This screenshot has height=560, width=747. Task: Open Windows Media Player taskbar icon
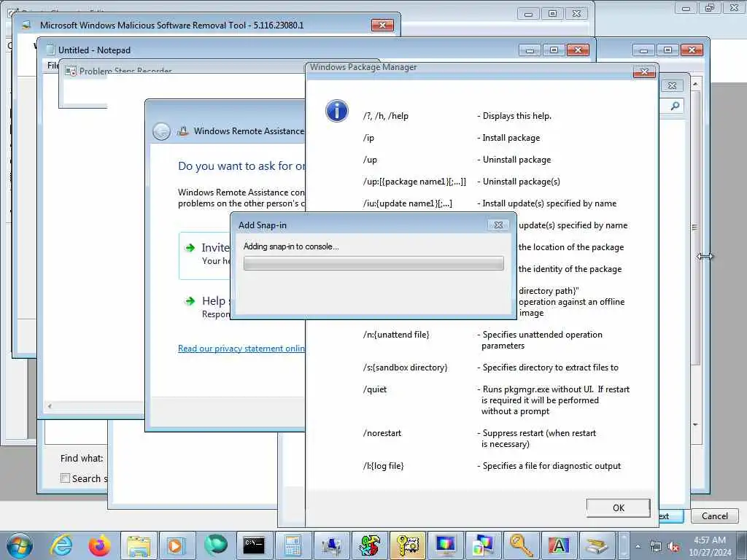177,545
